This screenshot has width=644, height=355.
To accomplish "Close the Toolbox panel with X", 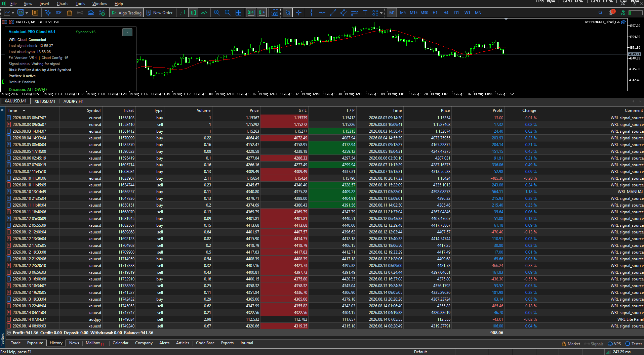I will (x=2, y=110).
